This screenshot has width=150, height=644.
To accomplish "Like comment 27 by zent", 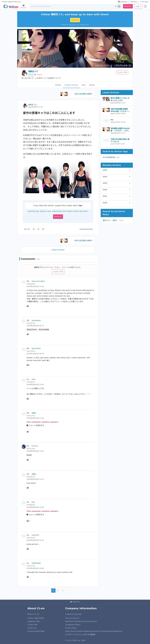I will pos(28,398).
